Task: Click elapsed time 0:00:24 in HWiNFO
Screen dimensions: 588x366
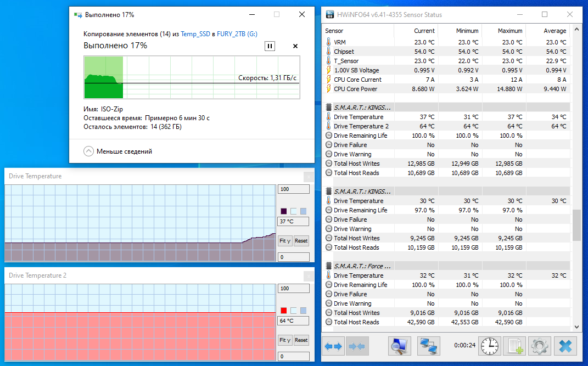Action: point(464,345)
